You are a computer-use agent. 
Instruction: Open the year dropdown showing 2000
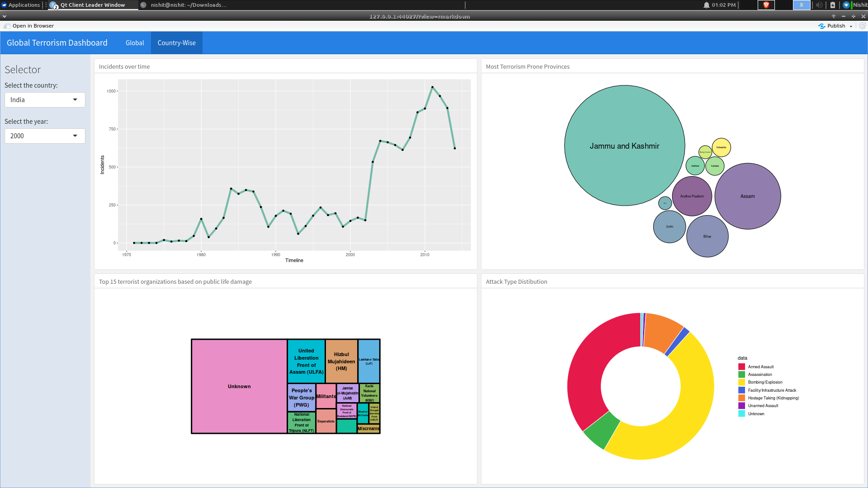pos(45,136)
